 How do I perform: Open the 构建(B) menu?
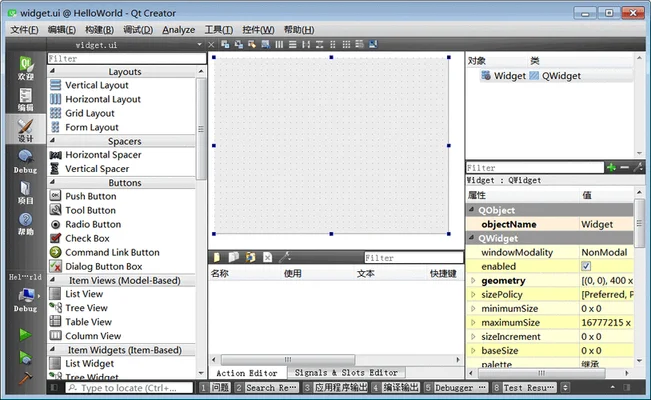pyautogui.click(x=99, y=29)
